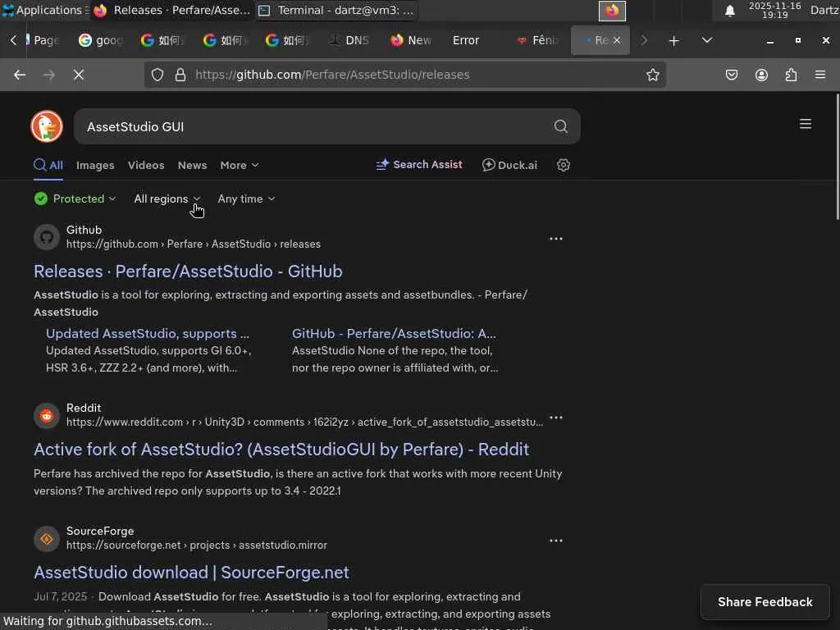Open search settings gear icon
This screenshot has height=630, width=840.
tap(563, 165)
